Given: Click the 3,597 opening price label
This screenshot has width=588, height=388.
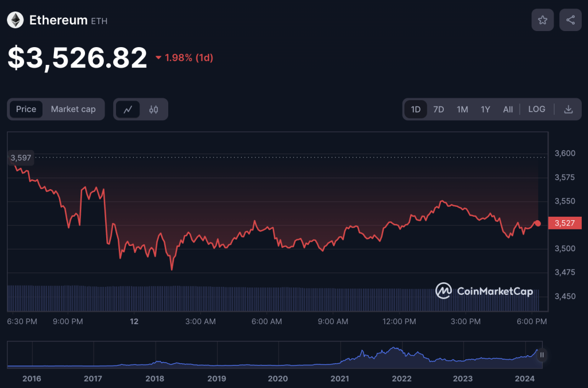Looking at the screenshot, I should click(x=21, y=157).
